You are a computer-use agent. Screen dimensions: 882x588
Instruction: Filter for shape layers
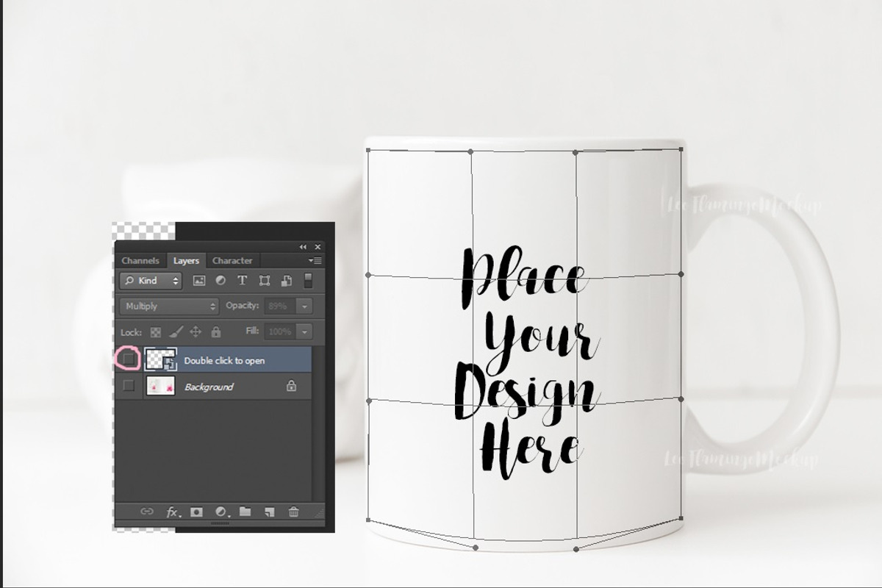pos(265,281)
